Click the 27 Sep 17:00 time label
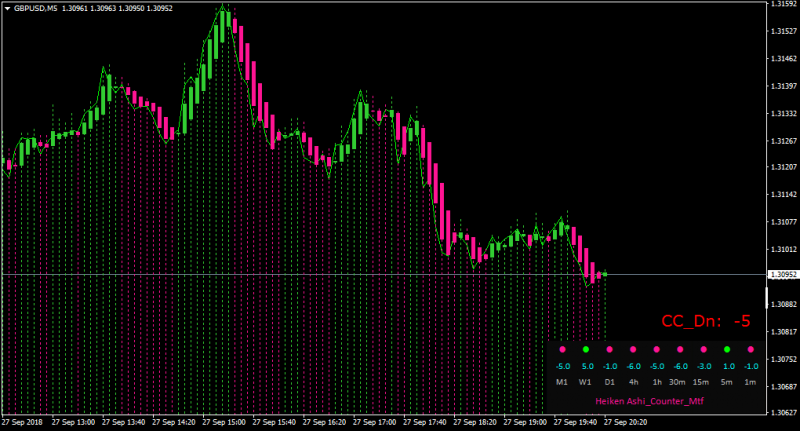The width and height of the screenshot is (800, 431). [374, 422]
